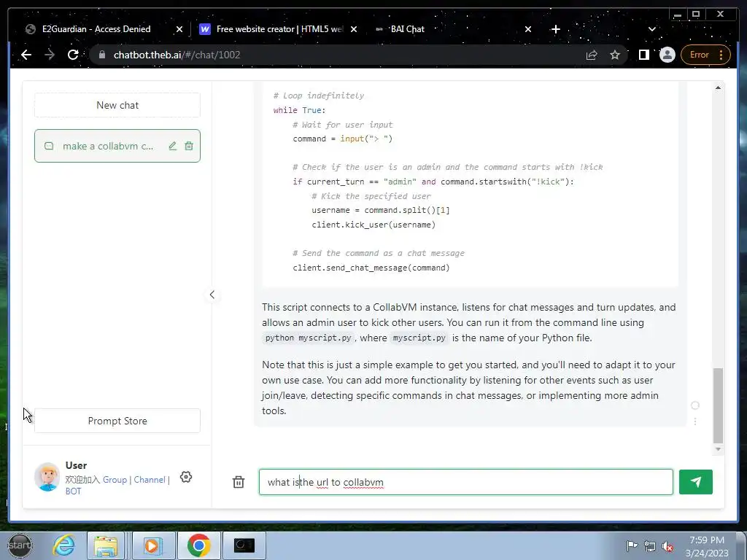This screenshot has width=747, height=560.
Task: Clear conversation with trash icon near input
Action: [239, 482]
